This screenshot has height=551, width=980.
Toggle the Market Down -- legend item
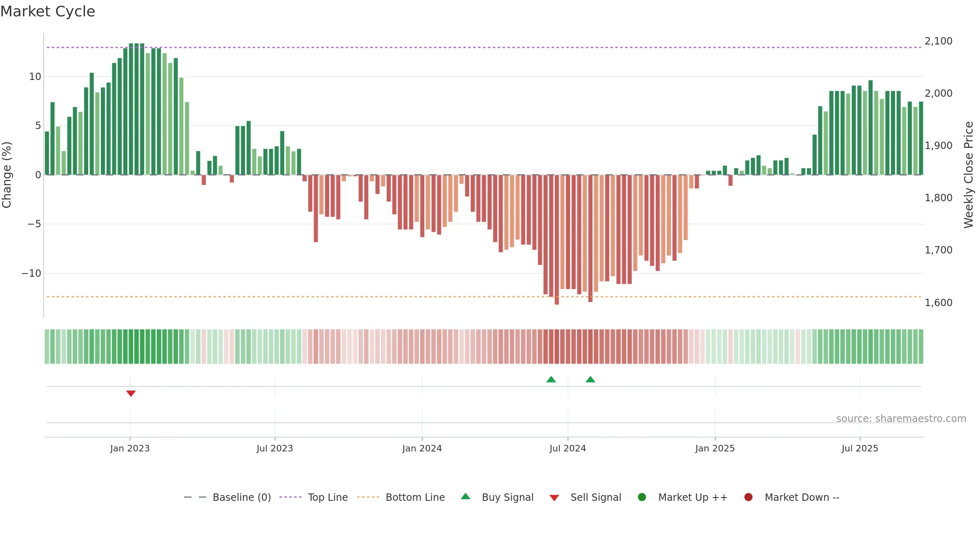click(x=792, y=497)
